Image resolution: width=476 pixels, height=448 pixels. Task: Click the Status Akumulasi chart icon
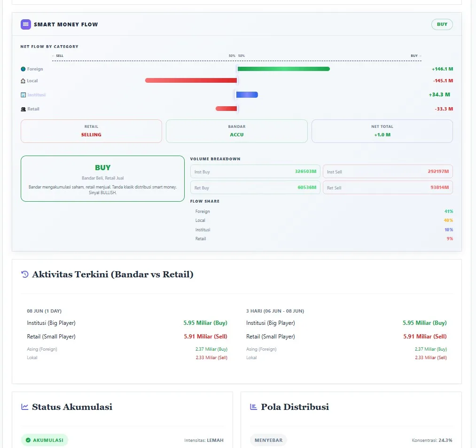point(25,407)
